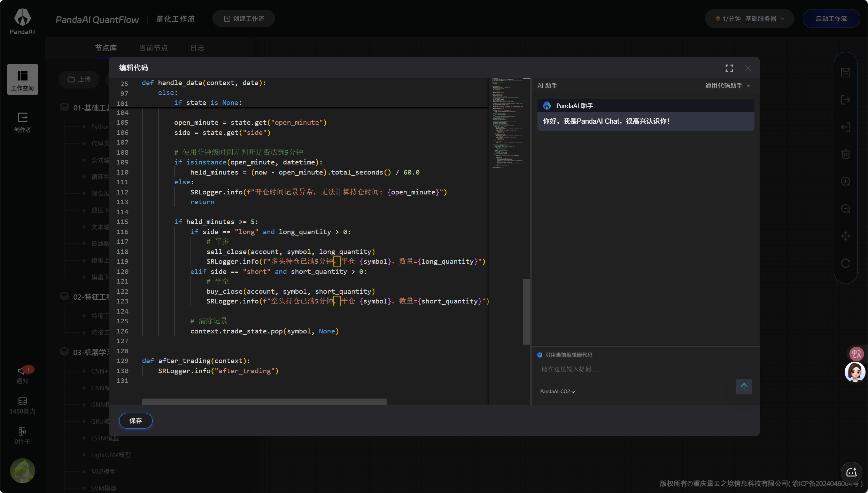The image size is (868, 493).
Task: Click the 0竹子 bamboo icon
Action: pyautogui.click(x=23, y=436)
